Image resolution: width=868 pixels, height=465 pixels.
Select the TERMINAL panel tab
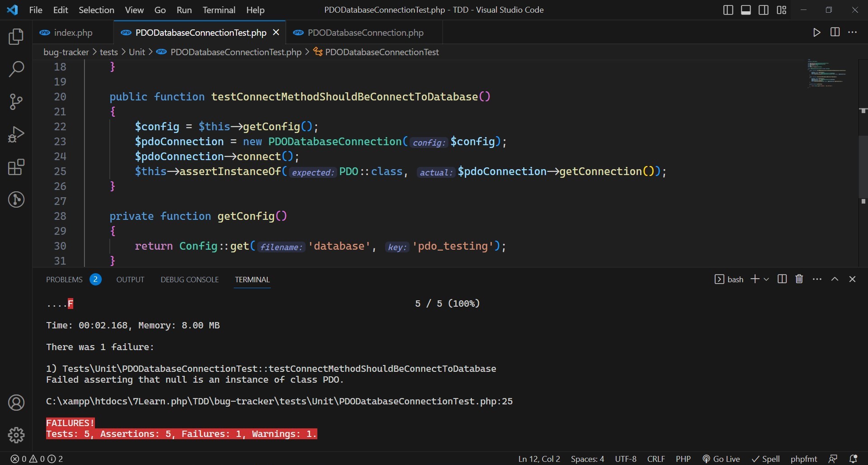[x=252, y=280]
